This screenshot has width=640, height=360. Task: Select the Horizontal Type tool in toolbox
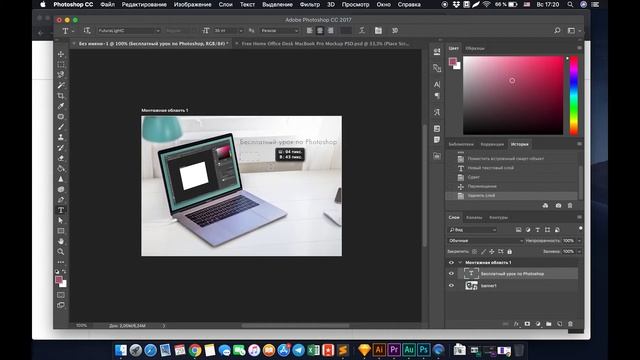(61, 210)
